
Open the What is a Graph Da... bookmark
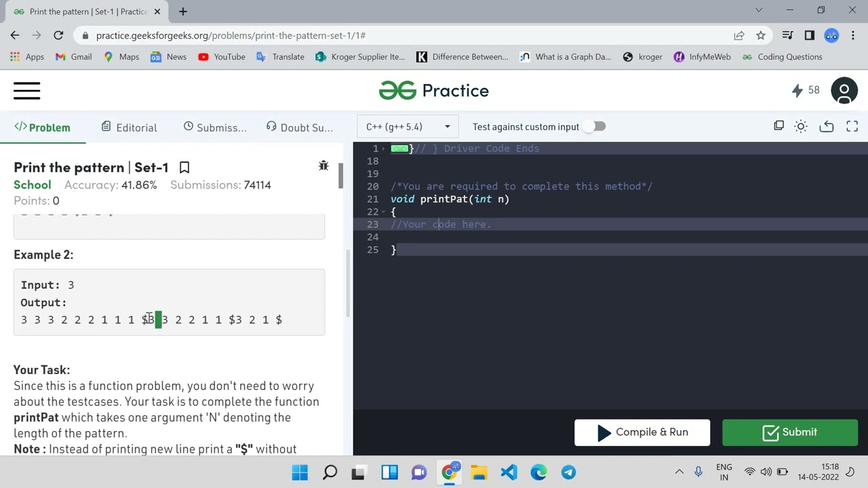(x=565, y=57)
